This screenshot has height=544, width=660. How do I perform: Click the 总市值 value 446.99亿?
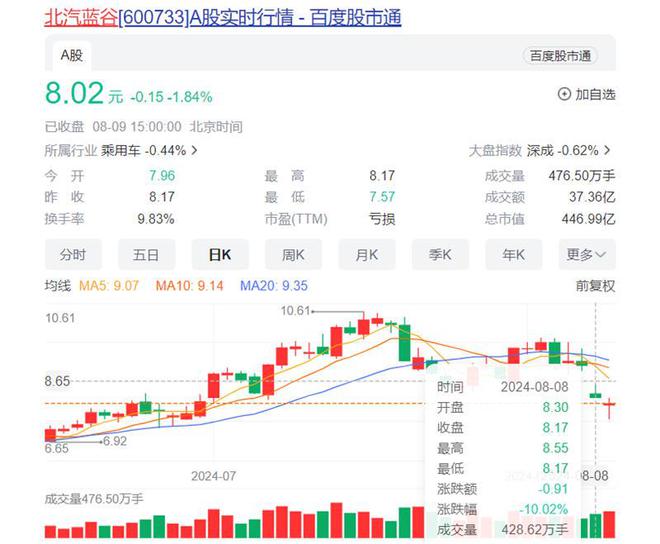(588, 219)
